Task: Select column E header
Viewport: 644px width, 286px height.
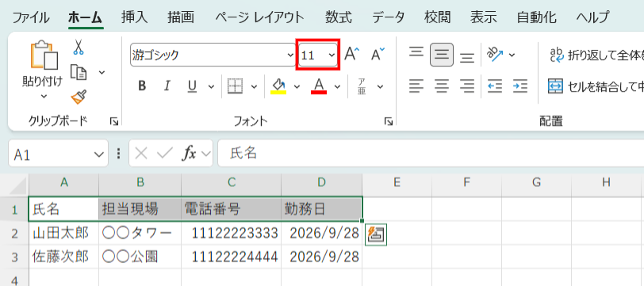Action: point(397,182)
